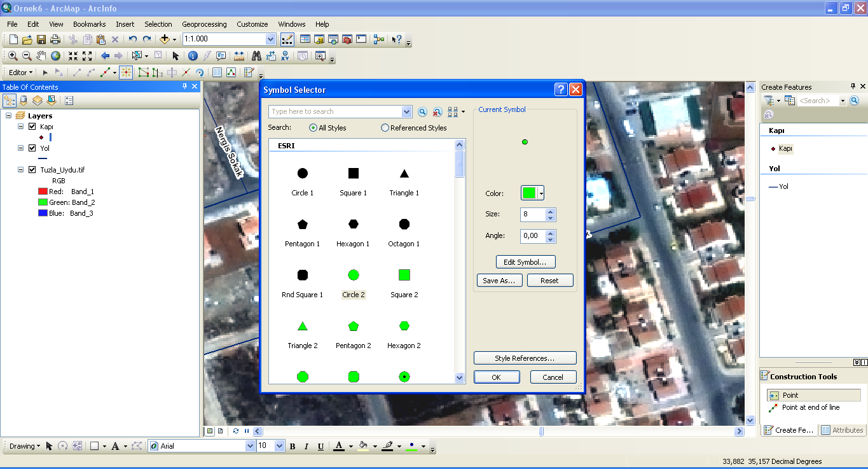Click the Underline button in Drawing toolbar
Screen dimensions: 868x469
coord(320,446)
